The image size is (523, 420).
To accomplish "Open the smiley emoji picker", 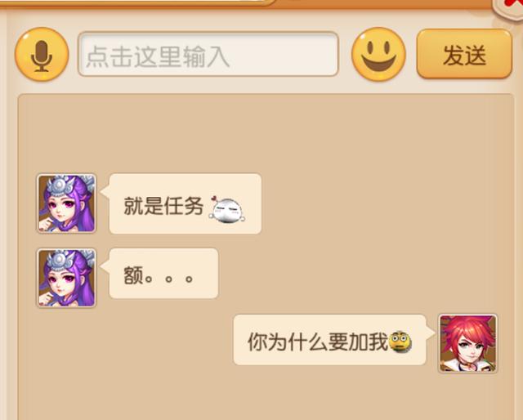I will coord(378,55).
